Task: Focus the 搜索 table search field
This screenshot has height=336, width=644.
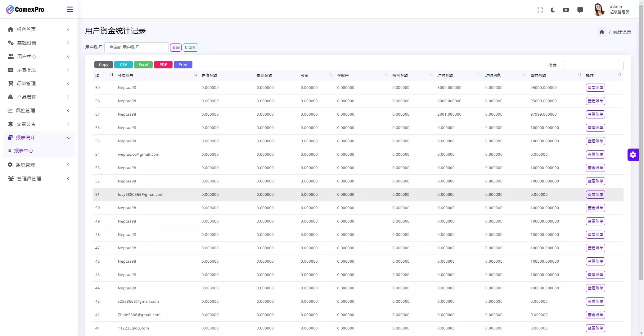Action: click(593, 65)
